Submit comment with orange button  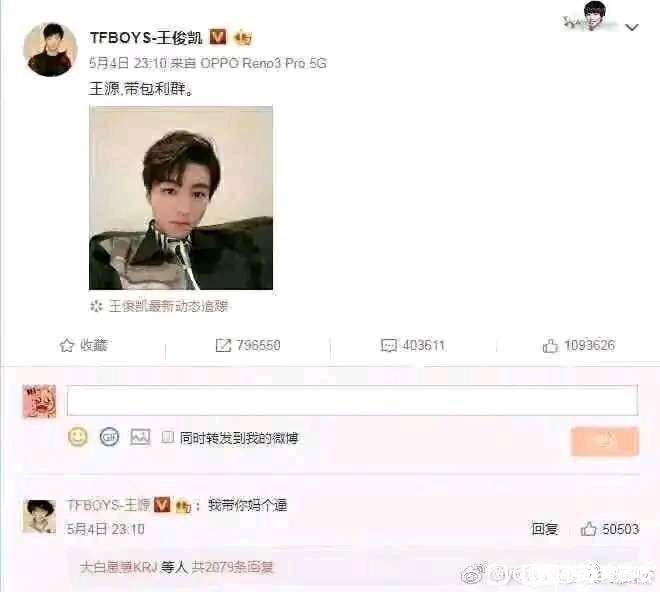605,441
